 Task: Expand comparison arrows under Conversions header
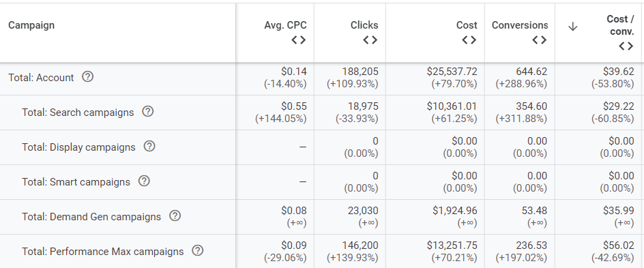tap(539, 40)
